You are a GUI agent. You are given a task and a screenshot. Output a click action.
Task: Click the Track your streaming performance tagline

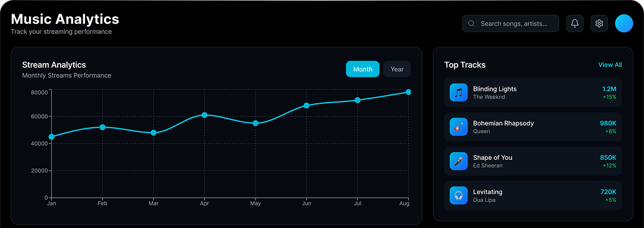[x=61, y=31]
